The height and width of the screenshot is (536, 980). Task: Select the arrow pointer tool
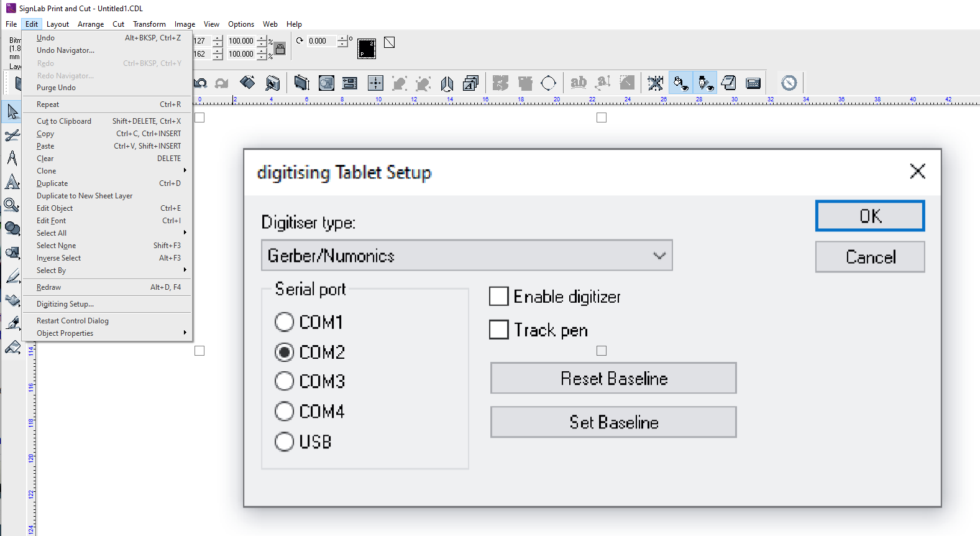12,112
